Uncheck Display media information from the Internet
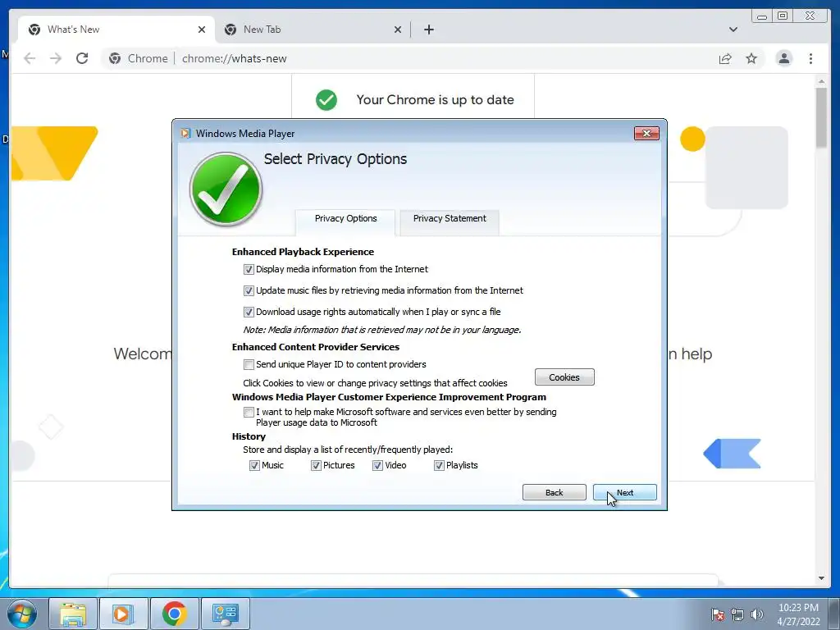The image size is (840, 630). click(249, 269)
